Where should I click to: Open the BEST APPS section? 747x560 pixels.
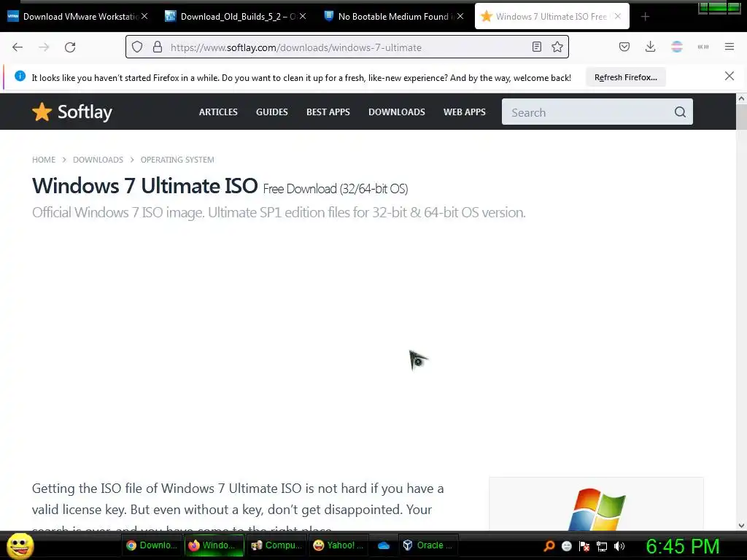click(x=328, y=112)
